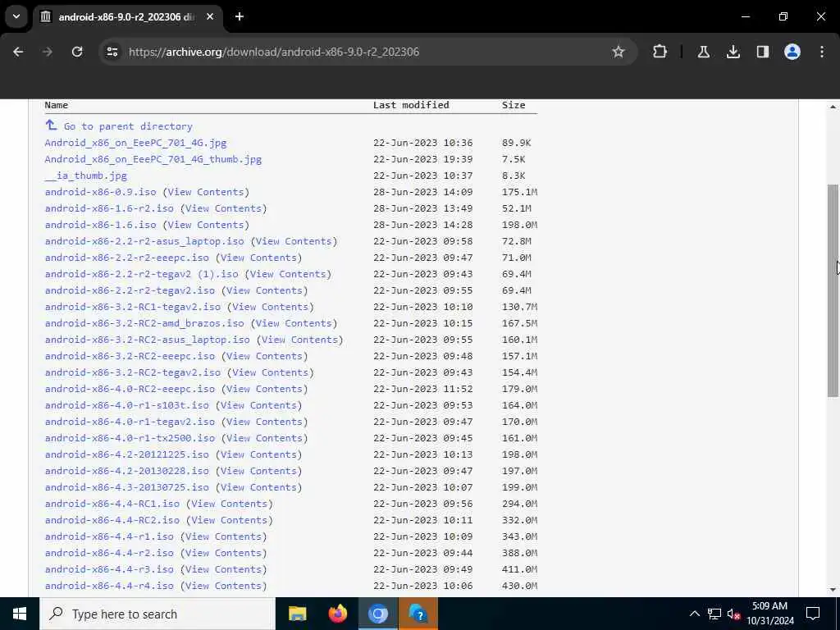Image resolution: width=840 pixels, height=630 pixels.
Task: Click the scrollbar down arrow
Action: (833, 590)
